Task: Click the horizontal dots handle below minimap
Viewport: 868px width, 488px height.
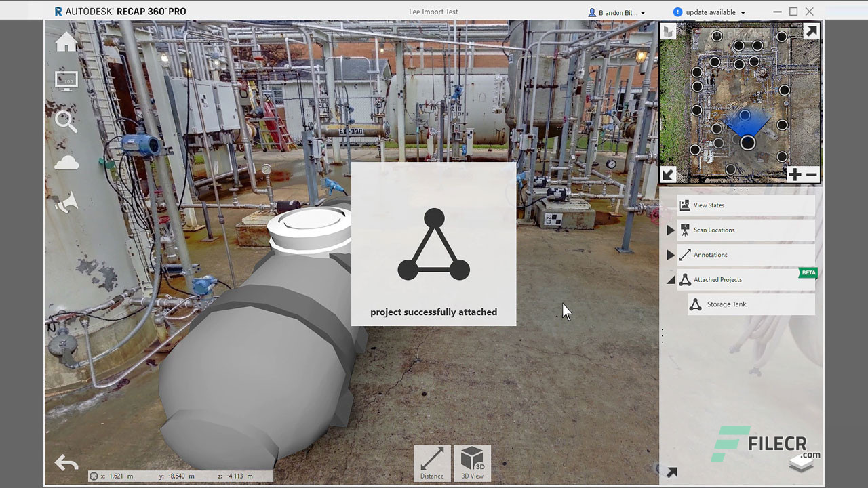Action: 741,190
